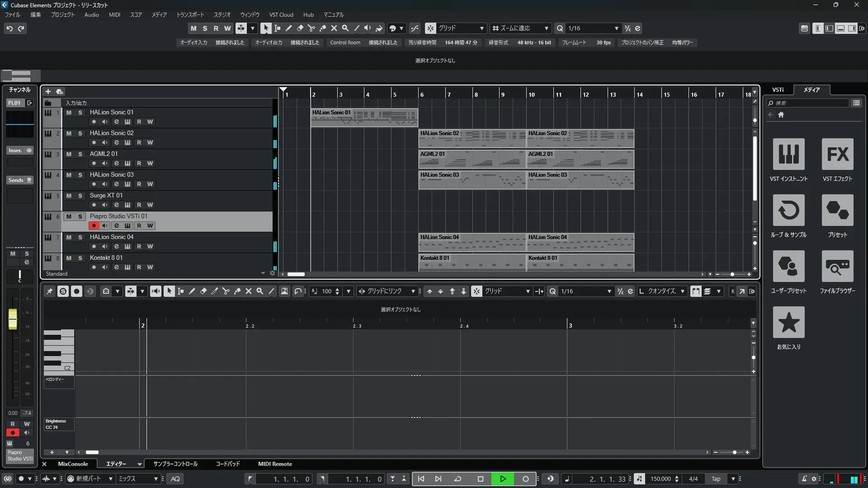Click the channel volume fader handle
The height and width of the screenshot is (488, 868).
coord(13,319)
